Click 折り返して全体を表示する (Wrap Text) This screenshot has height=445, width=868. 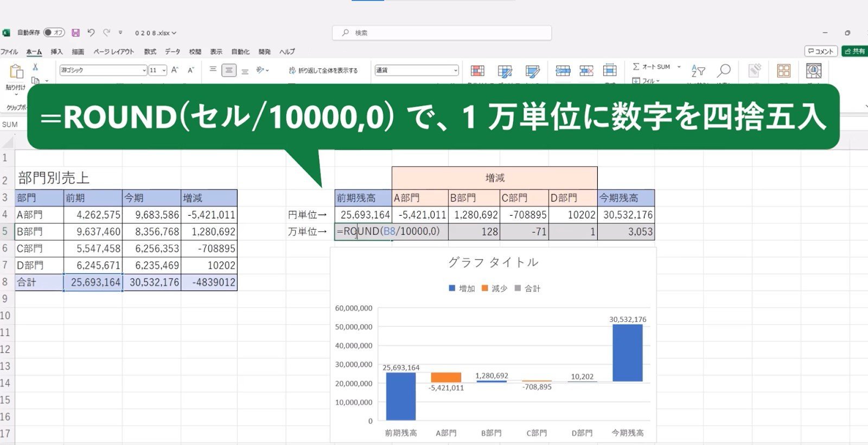tap(323, 70)
